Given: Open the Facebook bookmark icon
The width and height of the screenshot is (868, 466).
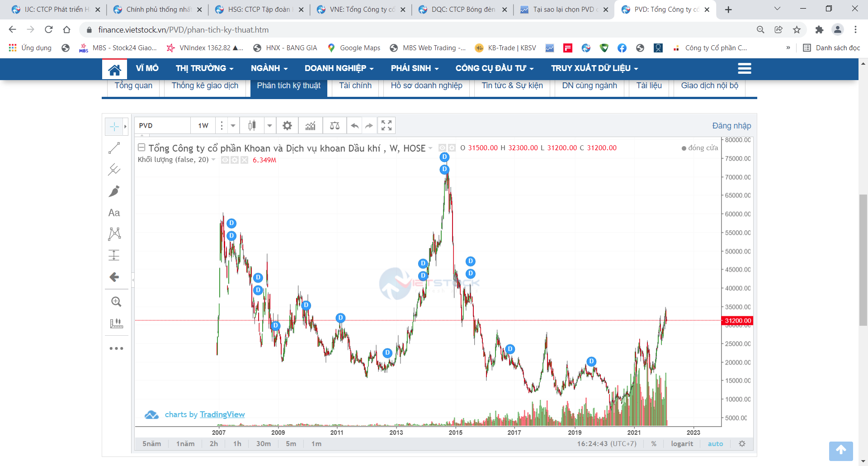Looking at the screenshot, I should click(x=622, y=48).
